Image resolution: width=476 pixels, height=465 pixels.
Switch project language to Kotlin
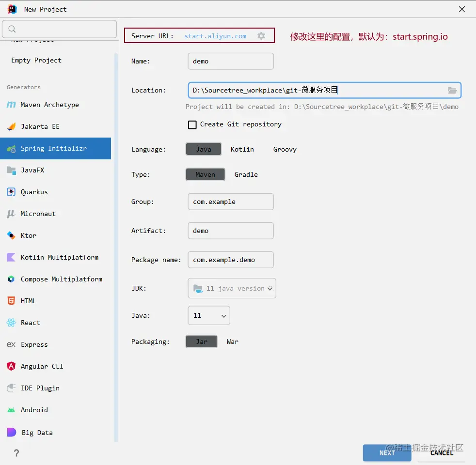[242, 149]
